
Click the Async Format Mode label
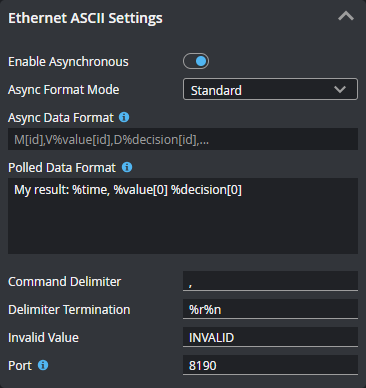click(64, 90)
